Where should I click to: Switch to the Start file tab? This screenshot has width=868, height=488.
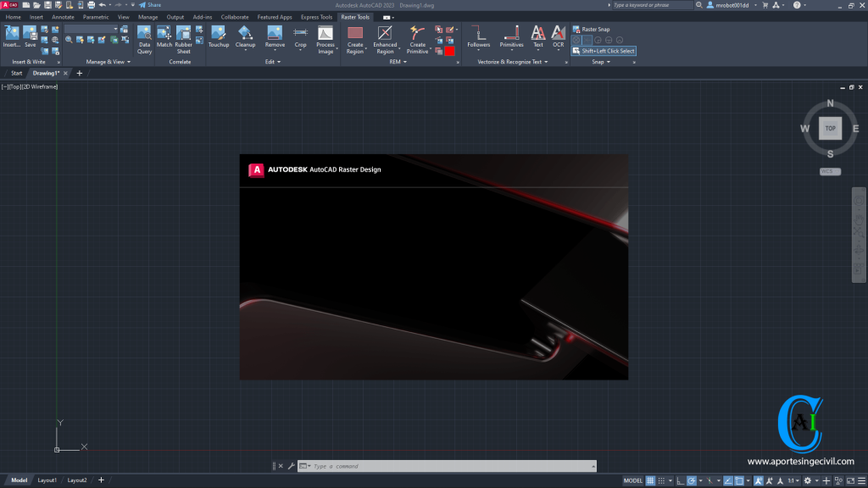point(17,73)
